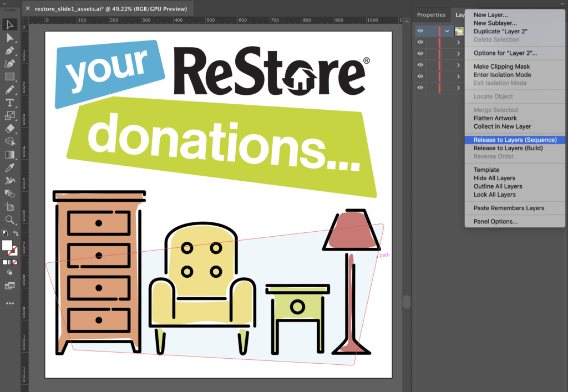Click the selected layer's thumbnail
This screenshot has width=568, height=392.
coord(459,30)
